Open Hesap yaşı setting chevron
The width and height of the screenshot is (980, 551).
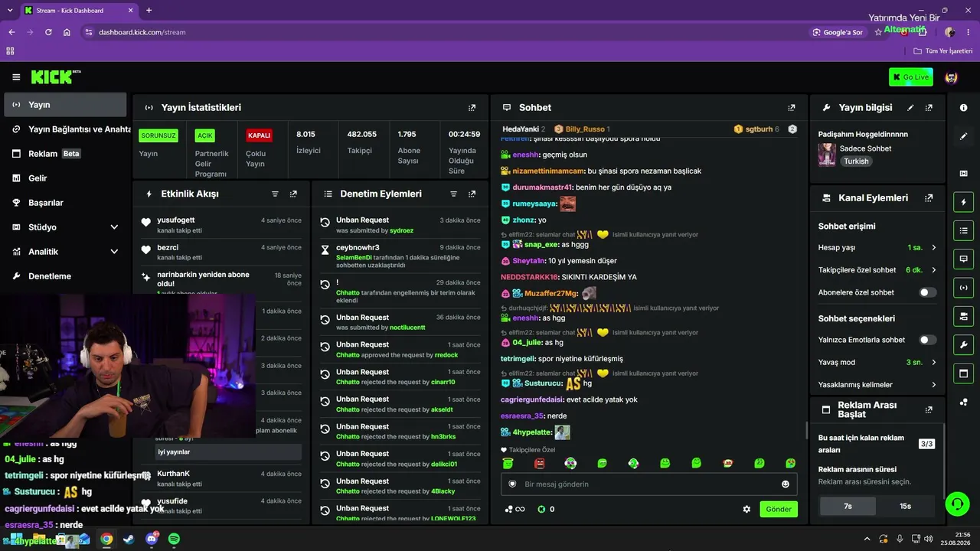pos(934,248)
